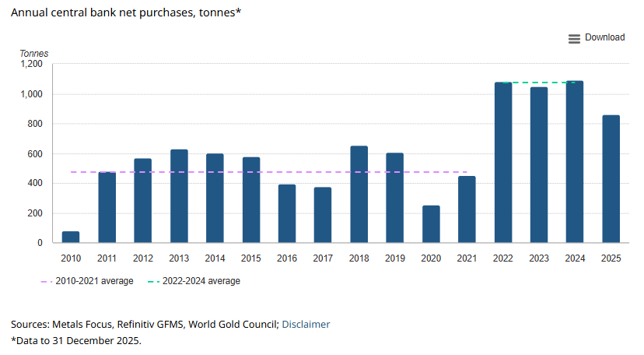The width and height of the screenshot is (644, 355).
Task: Select the 2014 bar
Action: coord(215,199)
